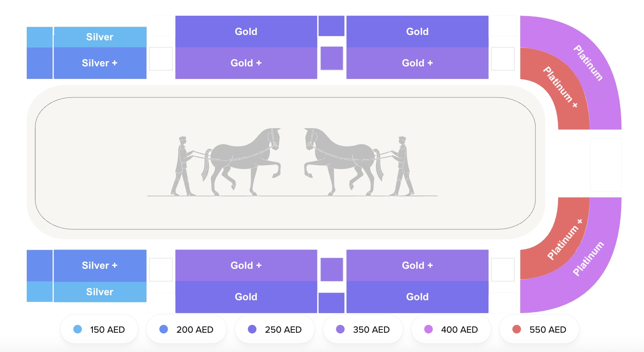
Task: Select the upper-right Gold seating block
Action: 417,31
